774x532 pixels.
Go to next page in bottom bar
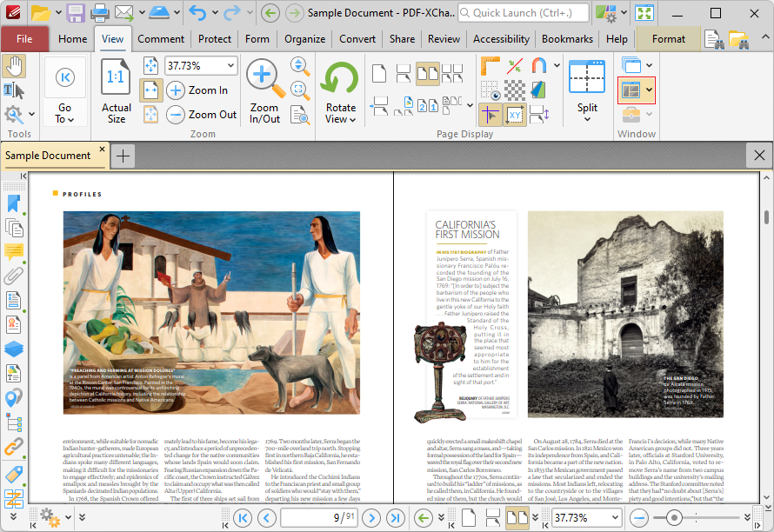pos(371,518)
